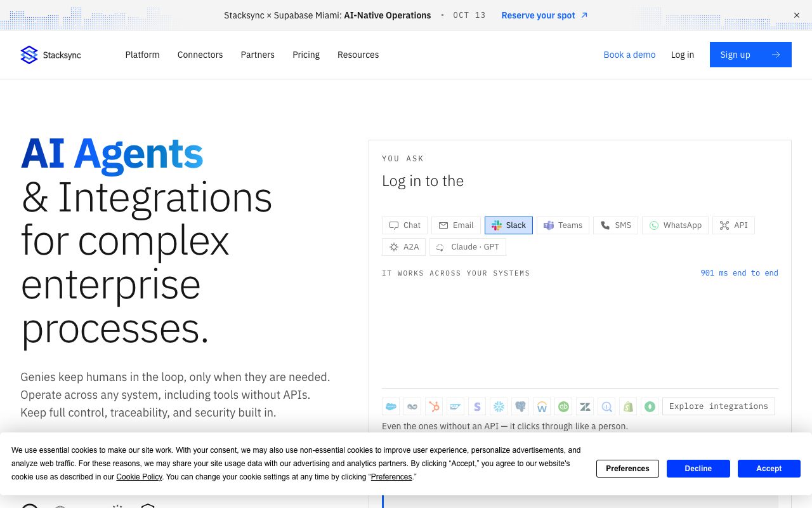Click the Reserve your spot link

point(544,15)
